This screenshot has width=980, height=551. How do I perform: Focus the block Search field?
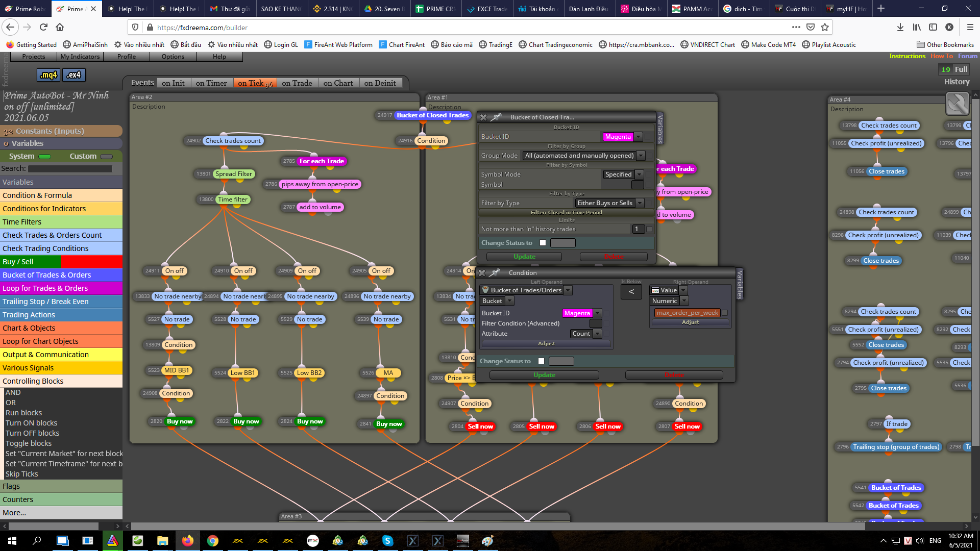[70, 169]
